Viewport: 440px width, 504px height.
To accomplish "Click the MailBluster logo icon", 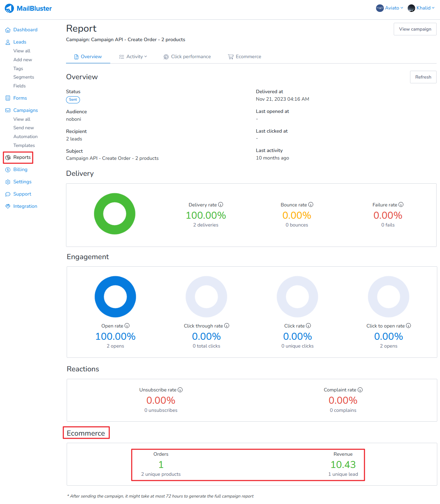I will coord(9,9).
